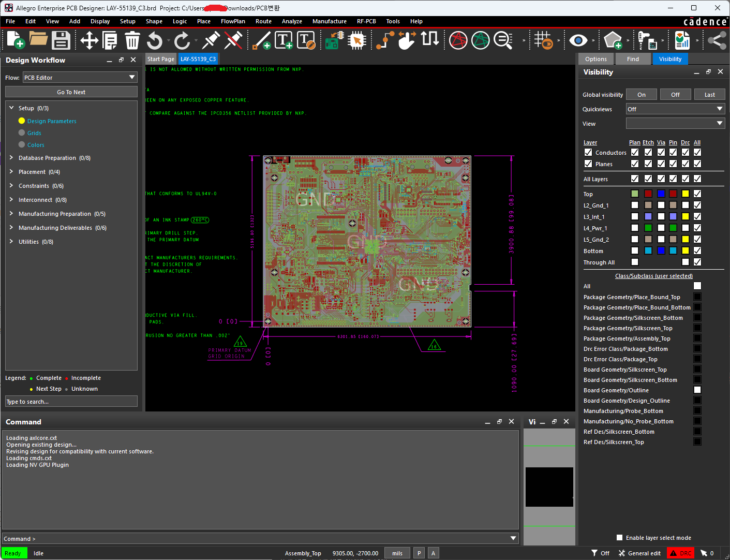This screenshot has width=730, height=560.
Task: Enable layer select mode checkbox
Action: point(619,538)
